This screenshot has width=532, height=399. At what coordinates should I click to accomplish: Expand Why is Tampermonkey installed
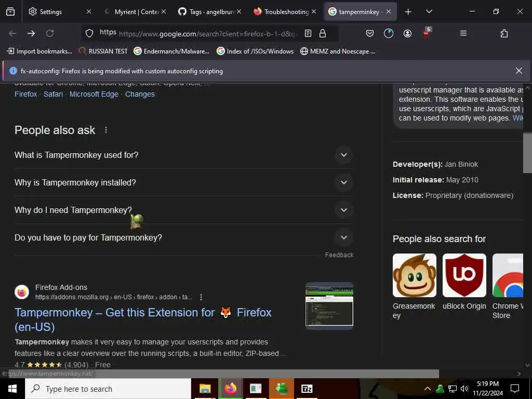(184, 182)
